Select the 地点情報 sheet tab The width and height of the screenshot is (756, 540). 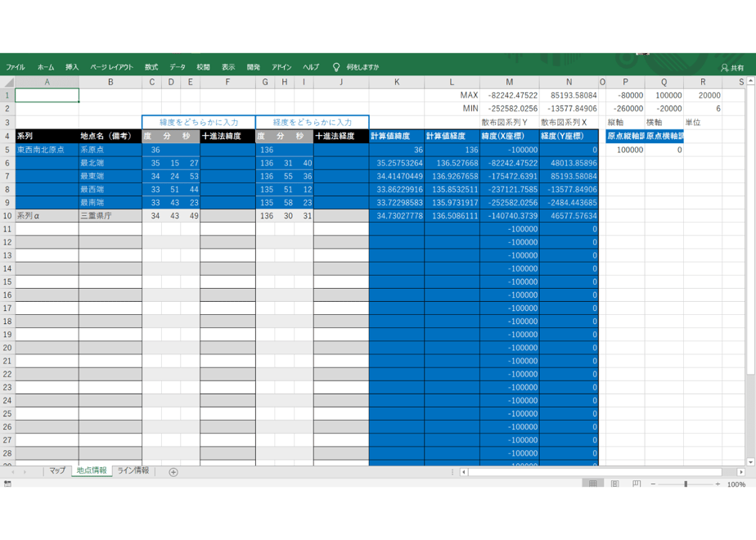[92, 470]
